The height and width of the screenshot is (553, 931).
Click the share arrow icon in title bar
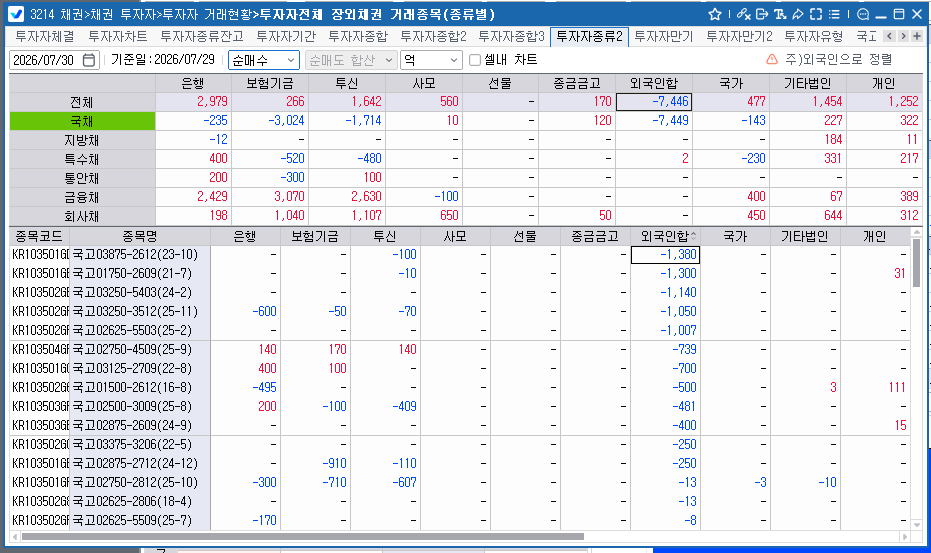[797, 14]
